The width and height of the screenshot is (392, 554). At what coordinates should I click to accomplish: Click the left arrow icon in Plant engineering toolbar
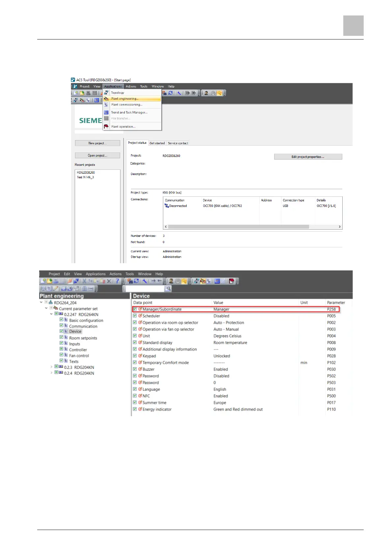[159, 281]
